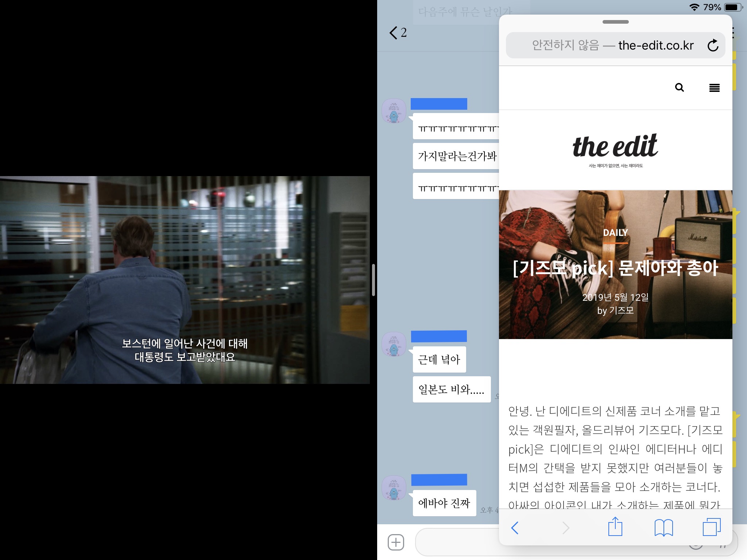Image resolution: width=747 pixels, height=560 pixels.
Task: Open the hamburger menu on the edit site
Action: pos(714,87)
